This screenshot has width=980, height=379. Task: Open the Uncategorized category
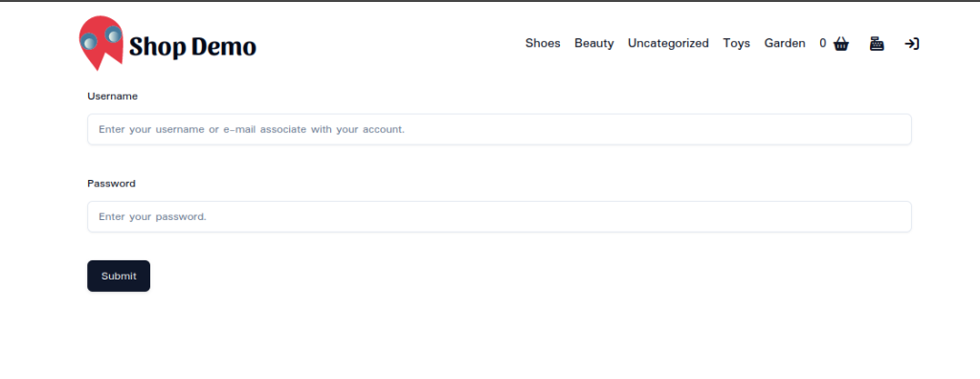tap(668, 43)
